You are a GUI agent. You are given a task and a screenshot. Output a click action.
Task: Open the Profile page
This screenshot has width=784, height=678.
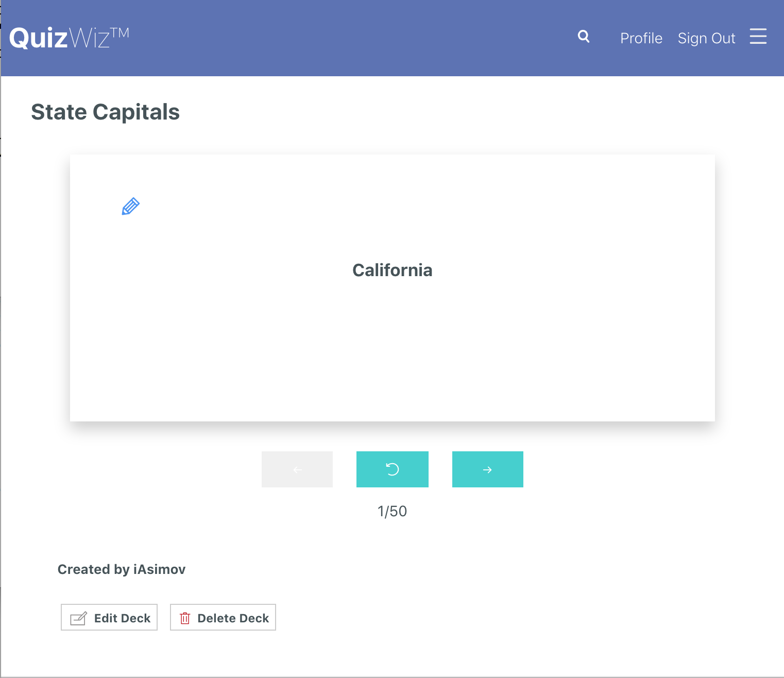click(641, 38)
